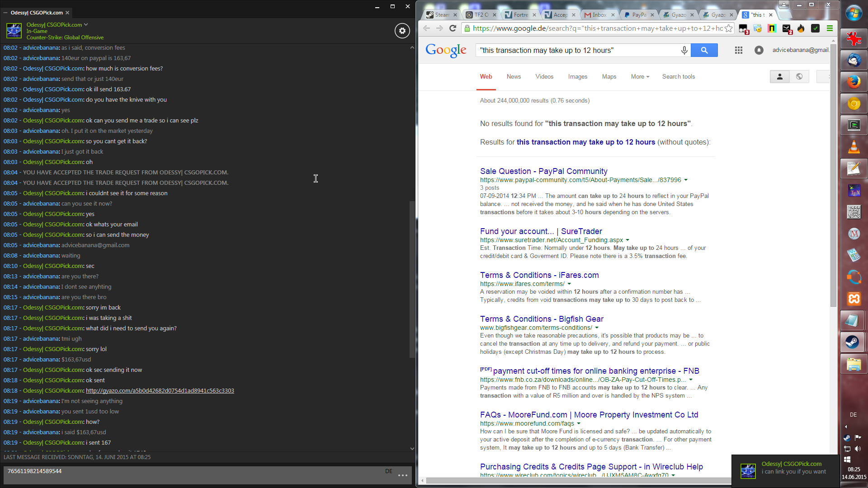Open Firefox from the taskbar

coord(854,82)
